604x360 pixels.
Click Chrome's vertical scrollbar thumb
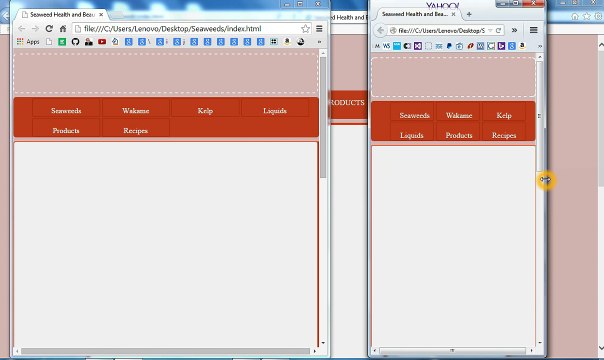(x=323, y=117)
